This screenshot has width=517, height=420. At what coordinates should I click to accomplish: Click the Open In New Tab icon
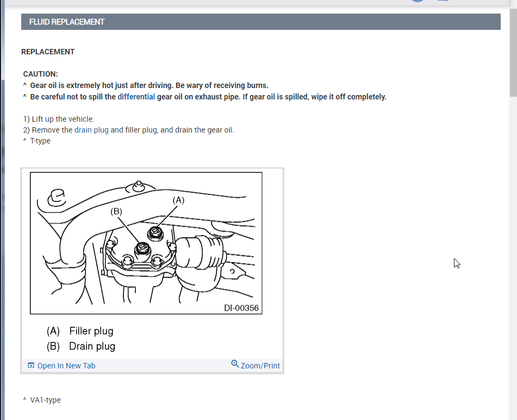click(31, 365)
